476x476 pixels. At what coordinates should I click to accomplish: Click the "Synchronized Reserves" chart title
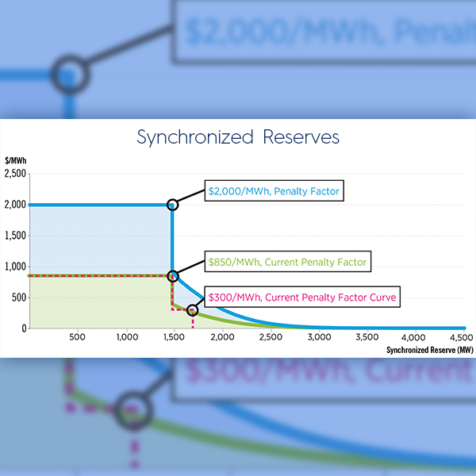coord(238,137)
